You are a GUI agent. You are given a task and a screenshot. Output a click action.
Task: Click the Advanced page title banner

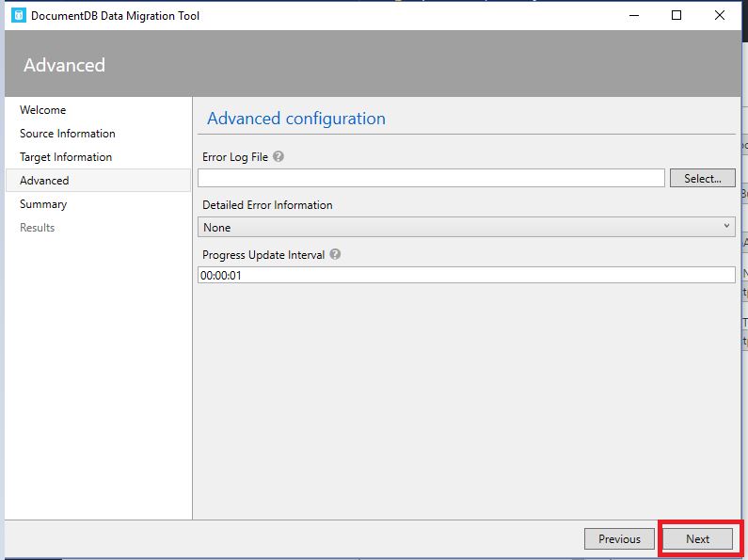[373, 64]
